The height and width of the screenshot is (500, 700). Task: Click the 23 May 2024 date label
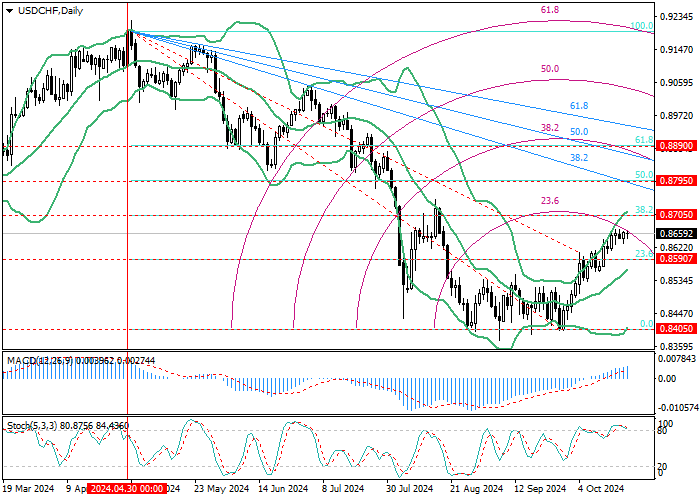click(x=221, y=489)
